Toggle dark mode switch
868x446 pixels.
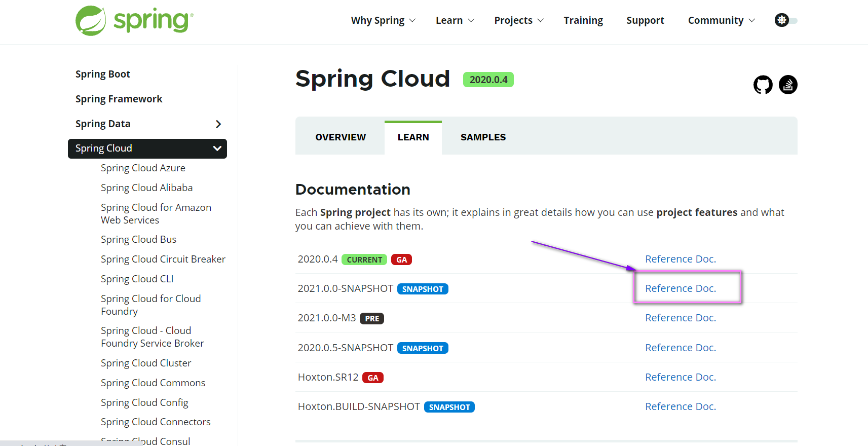(786, 20)
